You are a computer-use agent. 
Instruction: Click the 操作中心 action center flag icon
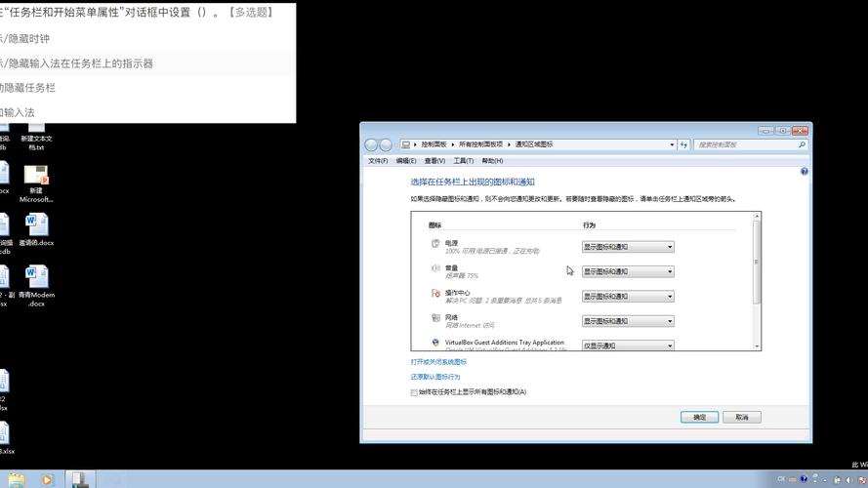pyautogui.click(x=435, y=293)
